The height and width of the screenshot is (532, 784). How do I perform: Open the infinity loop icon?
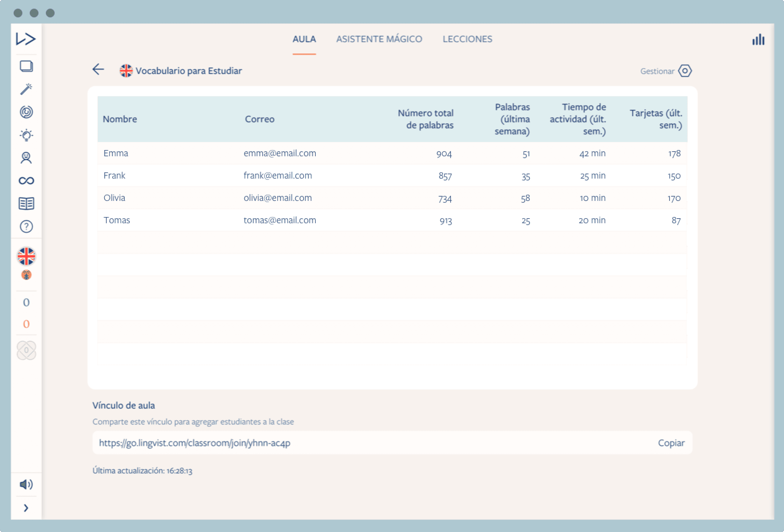pos(26,181)
